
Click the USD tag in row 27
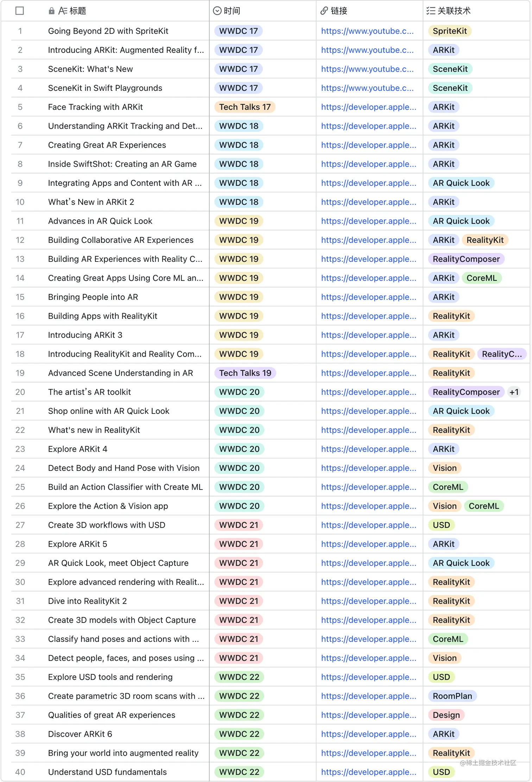pyautogui.click(x=441, y=525)
